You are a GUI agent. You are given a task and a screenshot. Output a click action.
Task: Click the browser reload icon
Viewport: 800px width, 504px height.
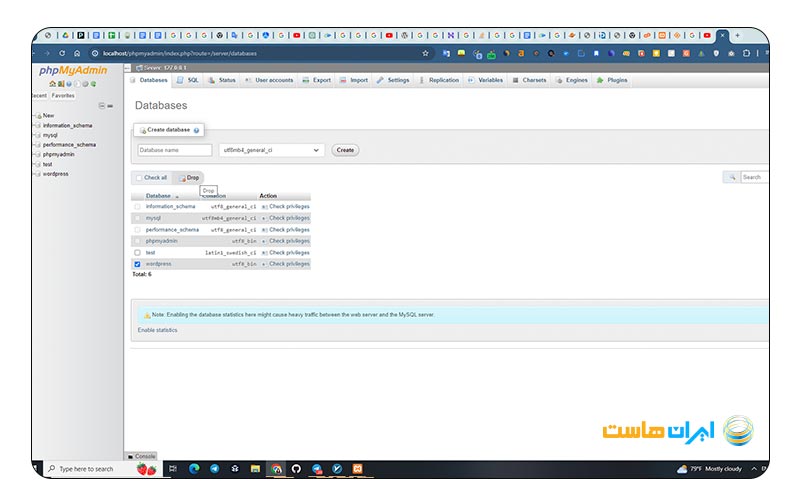click(x=62, y=53)
